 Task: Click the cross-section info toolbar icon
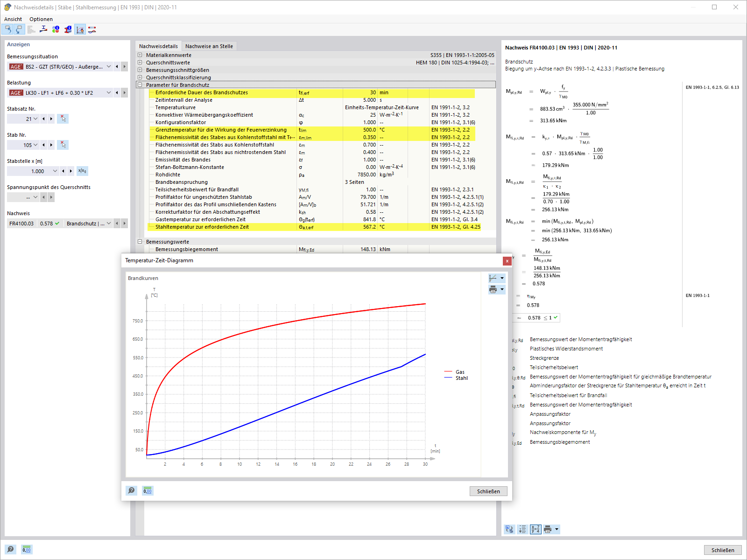coord(68,29)
